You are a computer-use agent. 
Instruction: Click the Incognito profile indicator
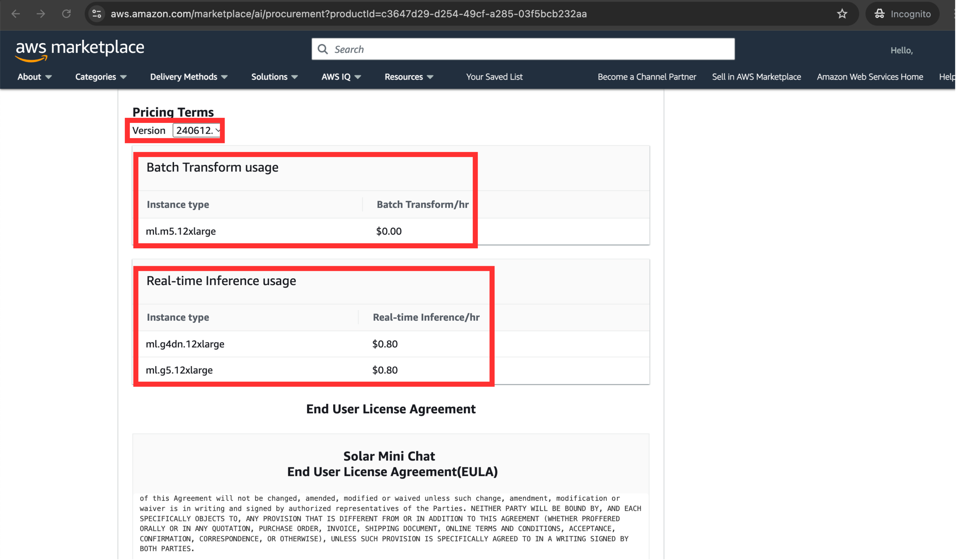[x=903, y=14]
